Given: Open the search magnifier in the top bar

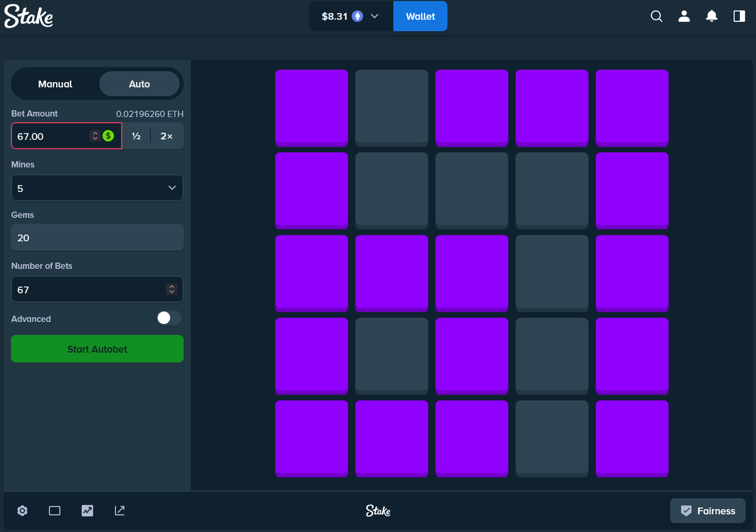Looking at the screenshot, I should click(x=656, y=16).
